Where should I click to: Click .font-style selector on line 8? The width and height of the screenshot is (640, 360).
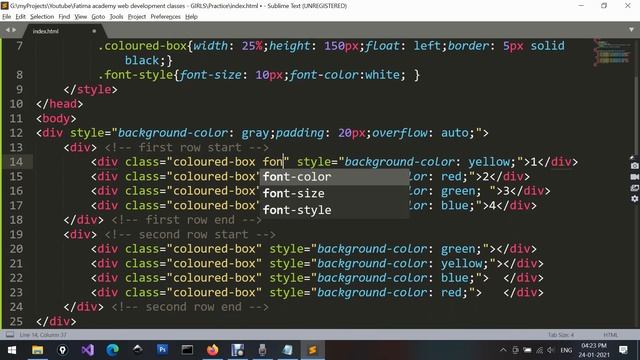[135, 75]
